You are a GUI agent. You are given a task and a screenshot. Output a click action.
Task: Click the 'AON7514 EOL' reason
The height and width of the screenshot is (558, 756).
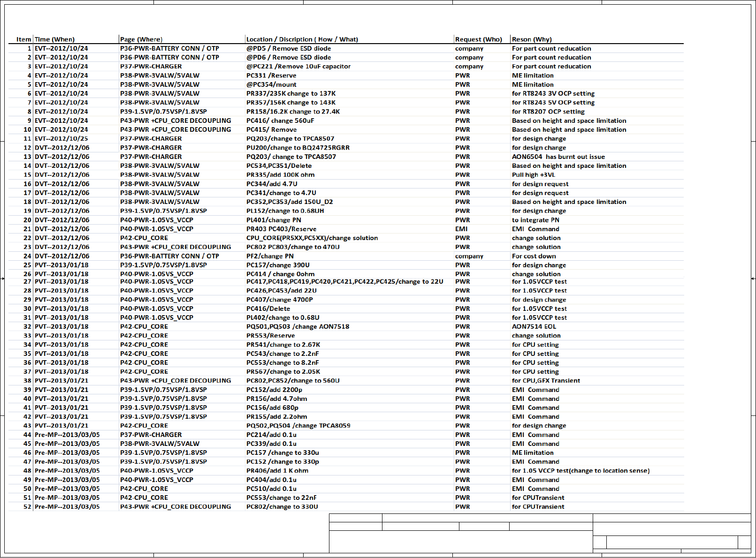point(534,326)
